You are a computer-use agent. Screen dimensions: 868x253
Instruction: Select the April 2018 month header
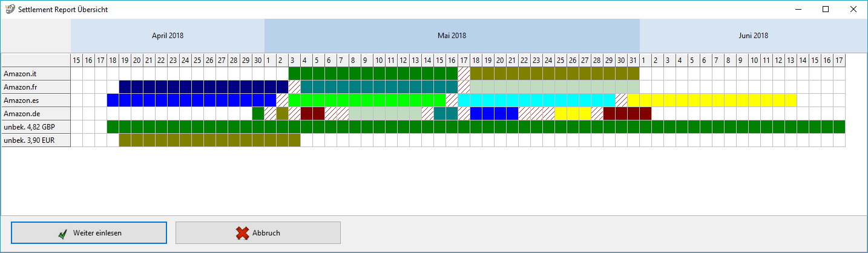(x=168, y=36)
